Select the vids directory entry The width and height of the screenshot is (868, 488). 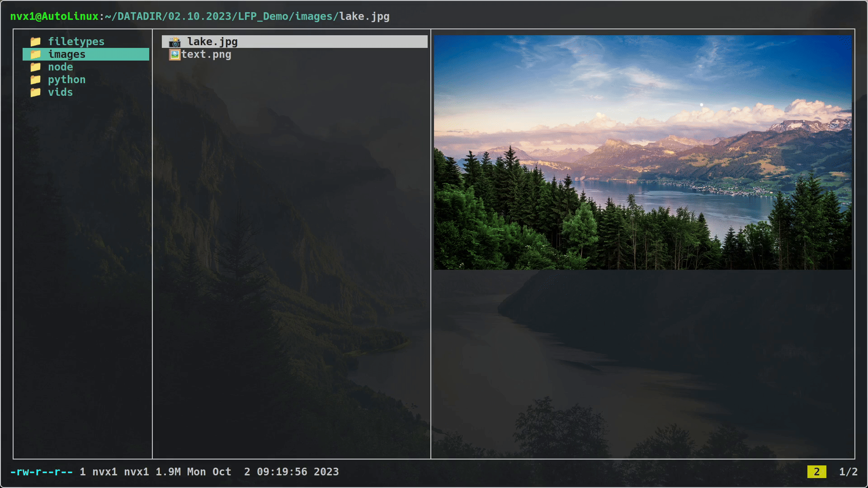(x=61, y=92)
